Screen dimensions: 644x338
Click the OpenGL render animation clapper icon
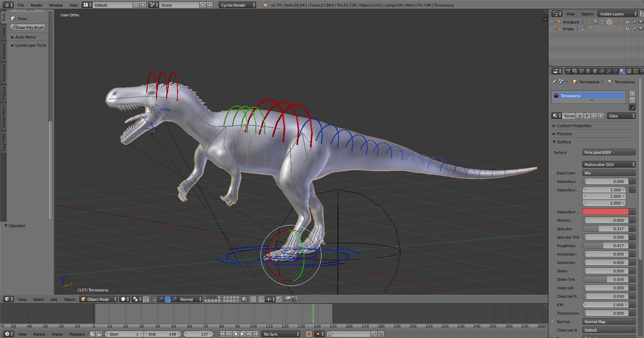(x=294, y=299)
